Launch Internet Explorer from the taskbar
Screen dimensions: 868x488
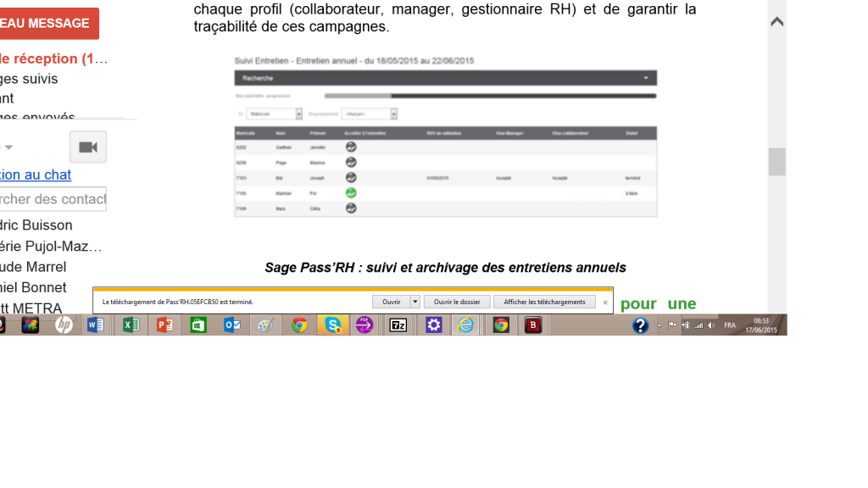(x=465, y=324)
